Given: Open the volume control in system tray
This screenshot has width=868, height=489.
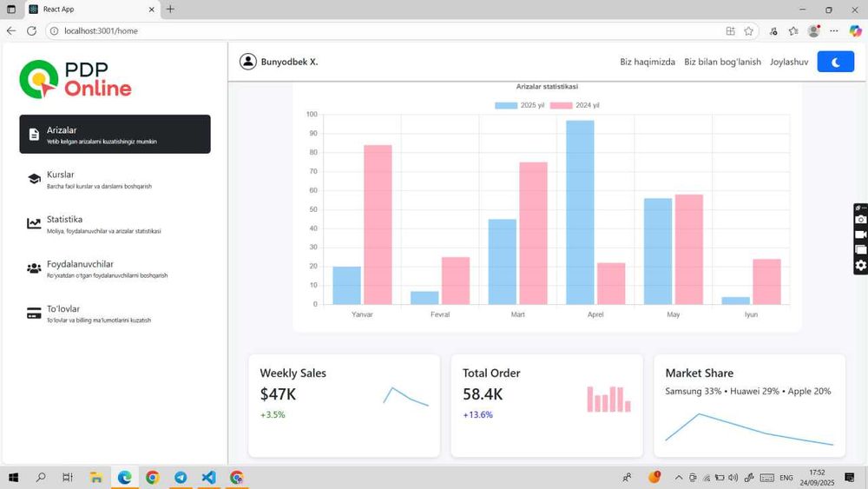Looking at the screenshot, I should 733,478.
